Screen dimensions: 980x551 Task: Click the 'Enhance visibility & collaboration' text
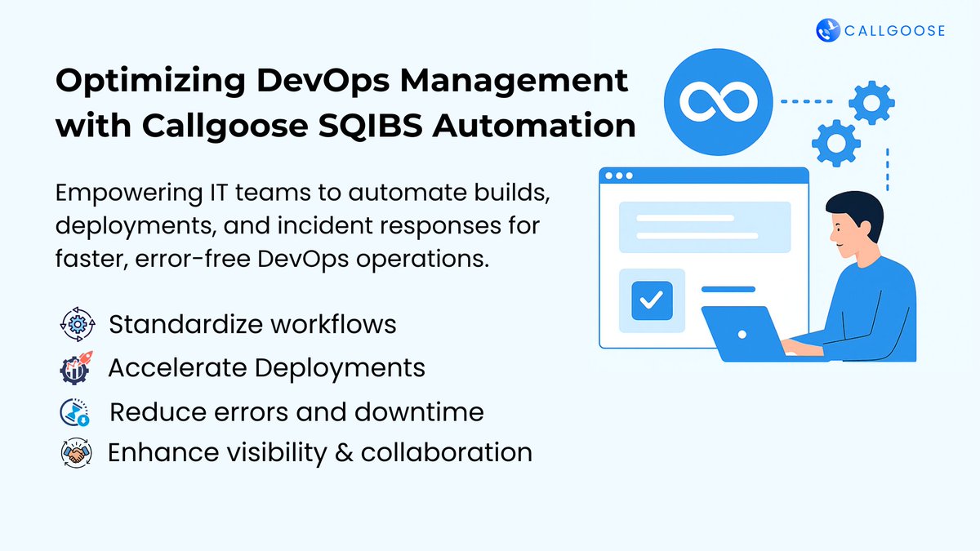pyautogui.click(x=320, y=452)
